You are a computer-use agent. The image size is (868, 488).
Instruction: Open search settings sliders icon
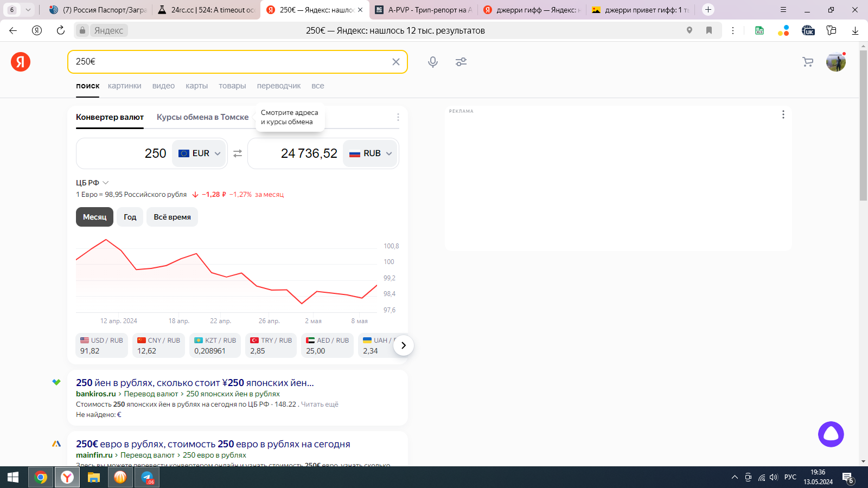coord(461,62)
